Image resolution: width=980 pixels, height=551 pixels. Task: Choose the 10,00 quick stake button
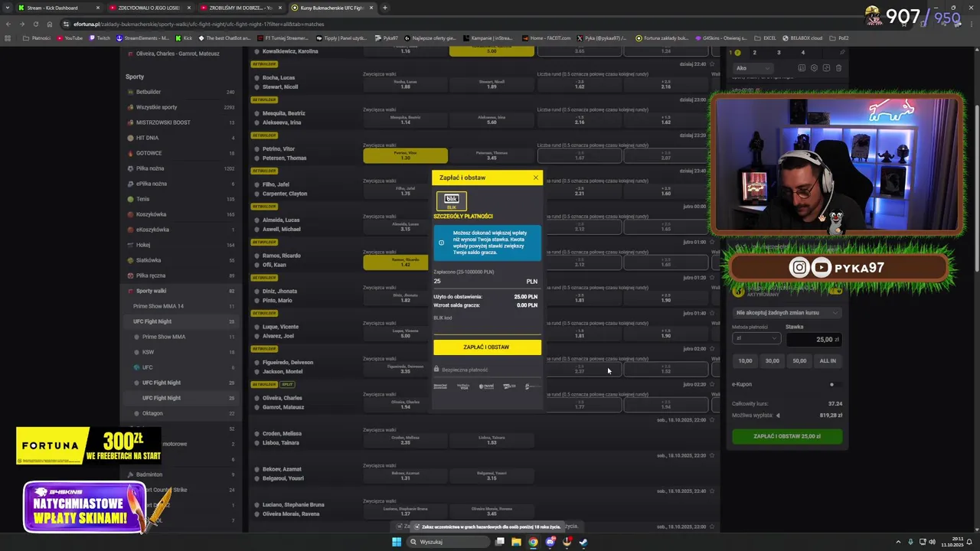tap(745, 360)
